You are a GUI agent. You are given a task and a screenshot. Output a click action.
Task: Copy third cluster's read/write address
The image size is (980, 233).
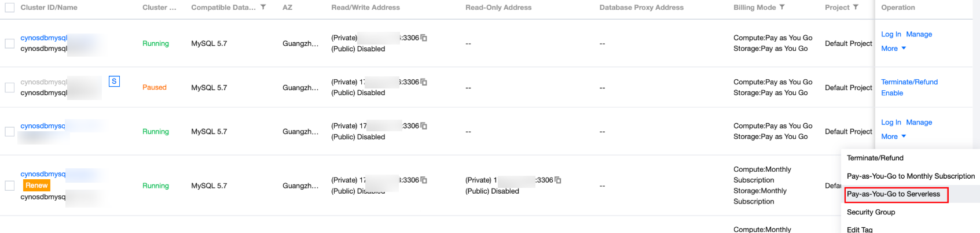(x=424, y=126)
